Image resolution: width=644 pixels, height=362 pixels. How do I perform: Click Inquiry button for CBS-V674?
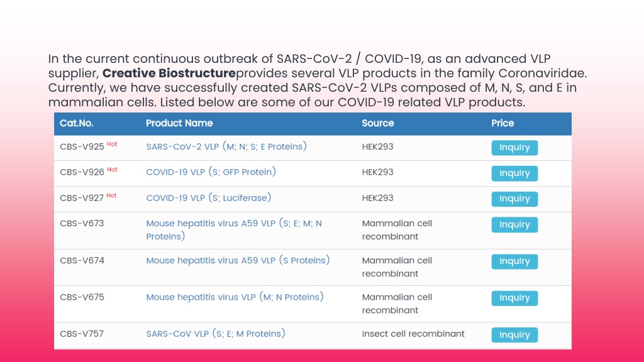(x=514, y=261)
